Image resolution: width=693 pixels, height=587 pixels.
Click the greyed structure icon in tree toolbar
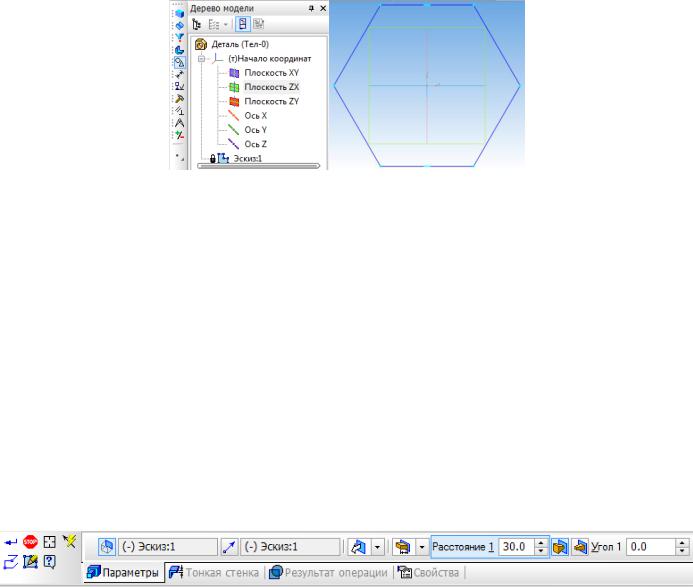(x=214, y=24)
